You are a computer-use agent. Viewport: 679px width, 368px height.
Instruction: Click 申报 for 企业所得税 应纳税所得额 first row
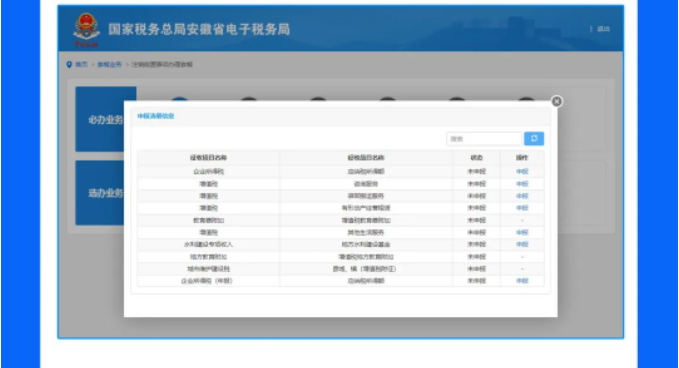click(522, 171)
